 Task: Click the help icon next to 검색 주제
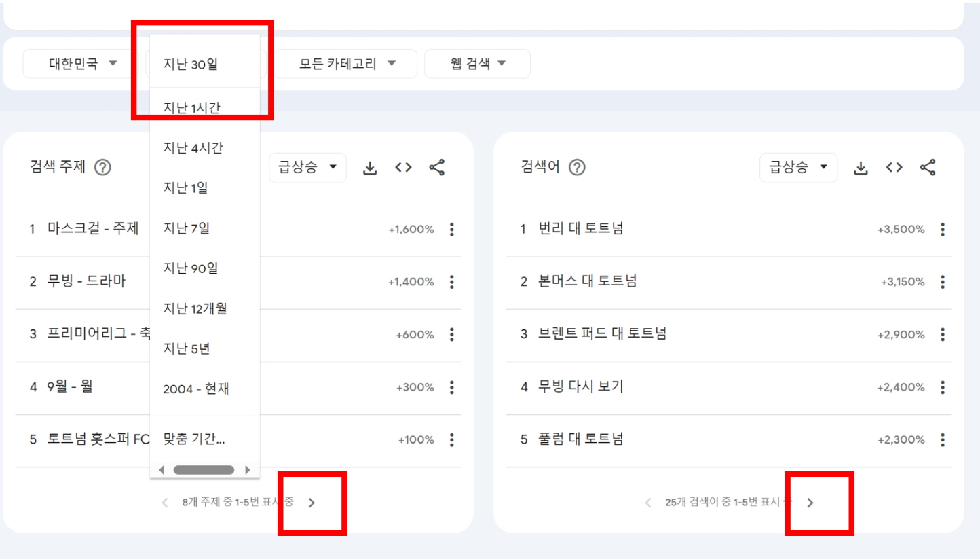click(x=102, y=167)
